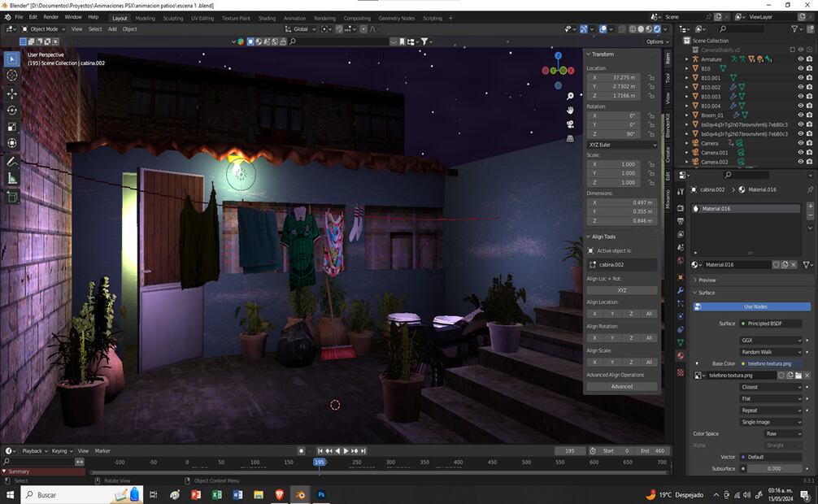Image resolution: width=818 pixels, height=504 pixels.
Task: Open the Object Mode dropdown
Action: (44, 29)
